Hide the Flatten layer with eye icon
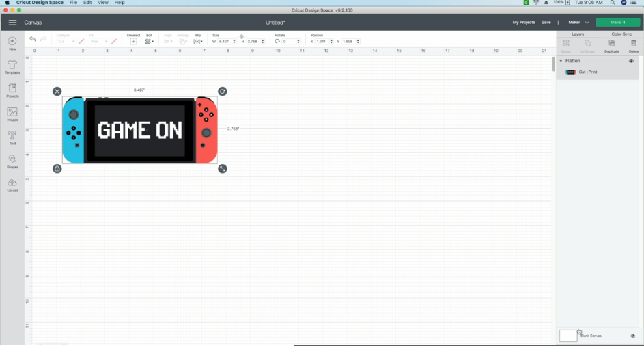The width and height of the screenshot is (644, 346). pyautogui.click(x=631, y=61)
